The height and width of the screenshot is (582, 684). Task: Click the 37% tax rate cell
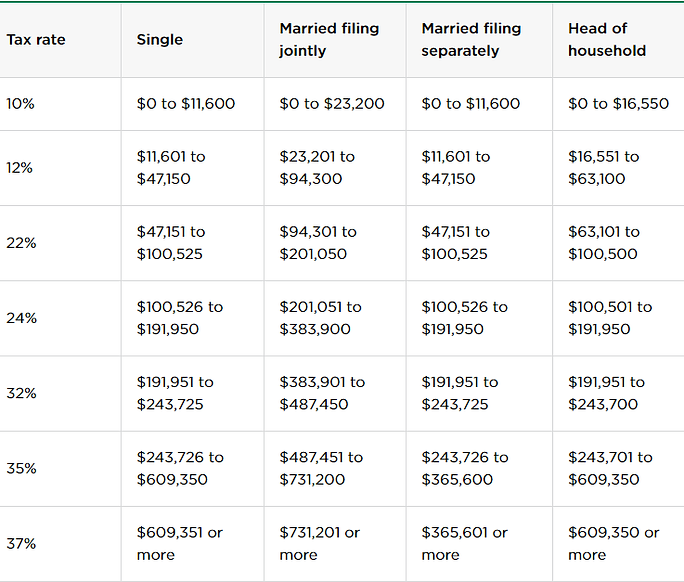pos(21,544)
